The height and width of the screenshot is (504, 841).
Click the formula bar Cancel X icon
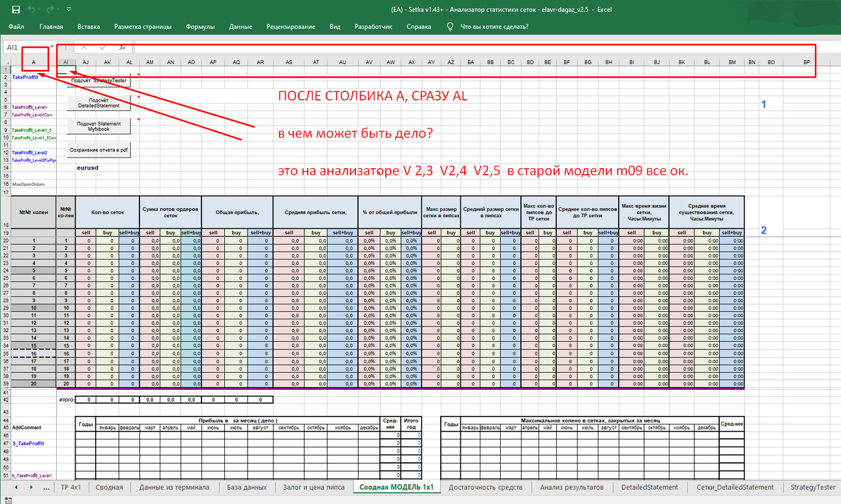click(x=83, y=48)
